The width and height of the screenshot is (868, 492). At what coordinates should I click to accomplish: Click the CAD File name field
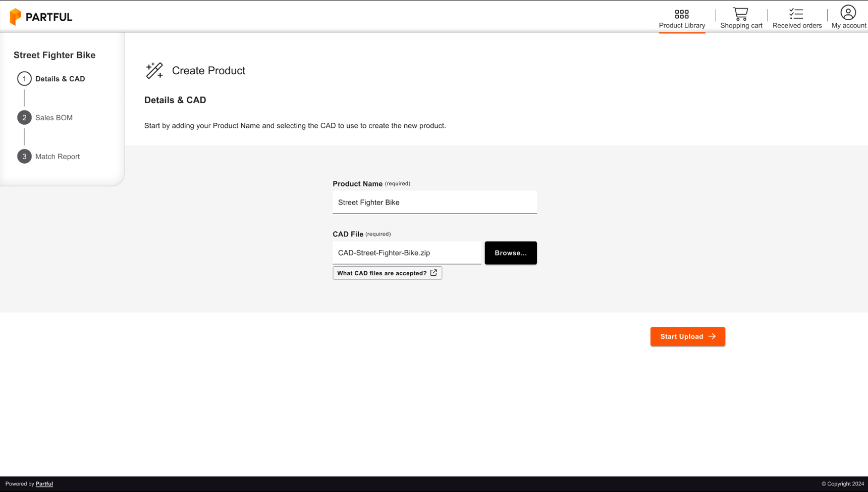coord(407,253)
